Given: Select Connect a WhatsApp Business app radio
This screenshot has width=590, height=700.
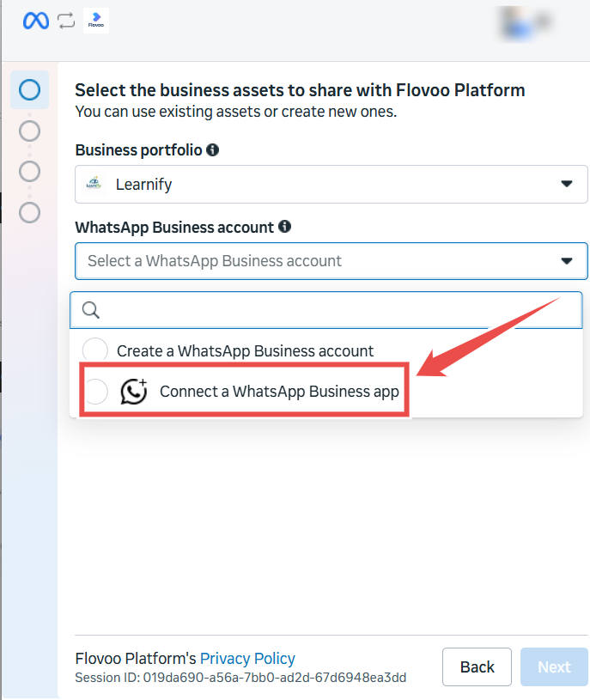Looking at the screenshot, I should pos(95,392).
